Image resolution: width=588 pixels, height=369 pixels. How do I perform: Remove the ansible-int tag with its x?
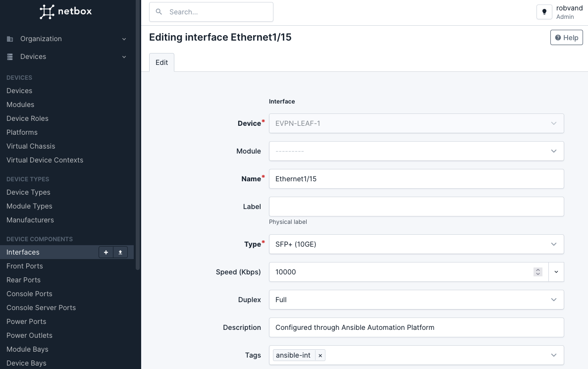[x=320, y=356]
